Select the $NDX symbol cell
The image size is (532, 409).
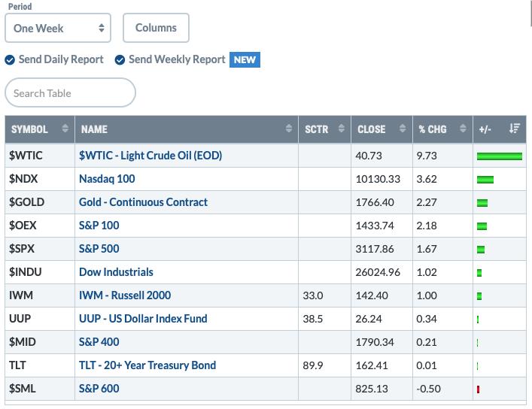coord(40,179)
